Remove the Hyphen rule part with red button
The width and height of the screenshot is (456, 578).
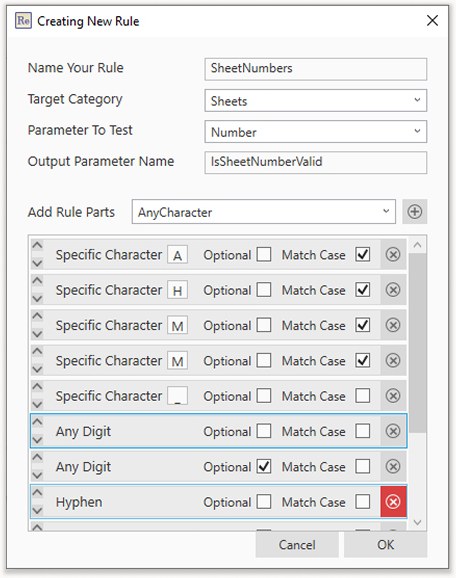pyautogui.click(x=393, y=502)
